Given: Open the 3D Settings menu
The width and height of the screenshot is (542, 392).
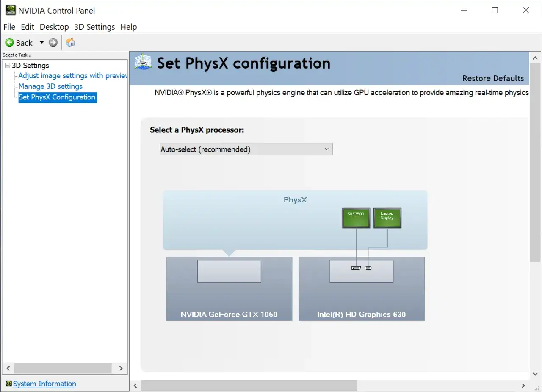Looking at the screenshot, I should click(94, 27).
